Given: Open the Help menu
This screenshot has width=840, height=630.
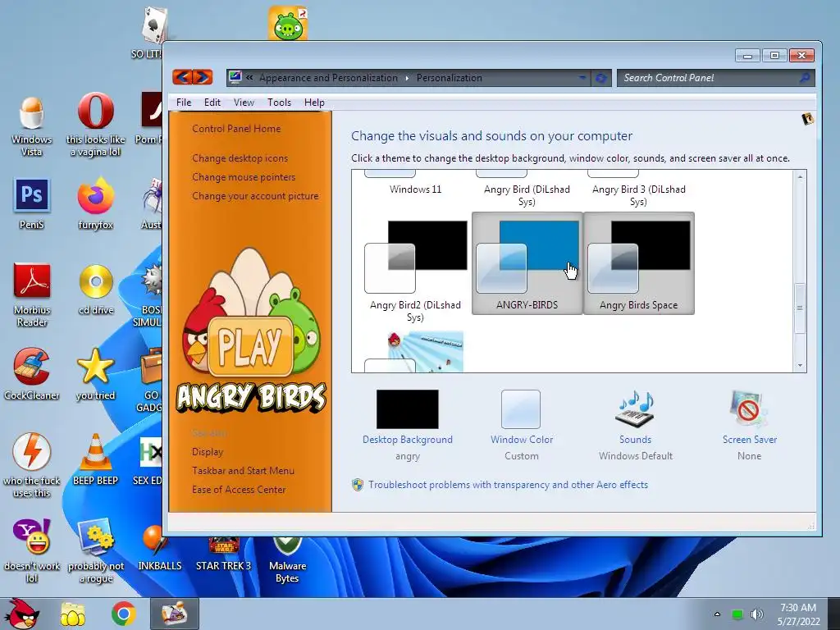Looking at the screenshot, I should point(314,103).
